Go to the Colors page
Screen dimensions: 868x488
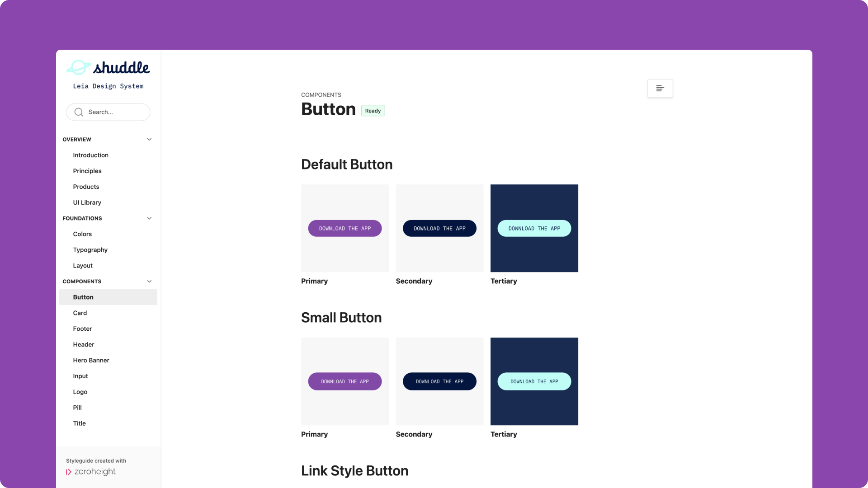pyautogui.click(x=82, y=234)
